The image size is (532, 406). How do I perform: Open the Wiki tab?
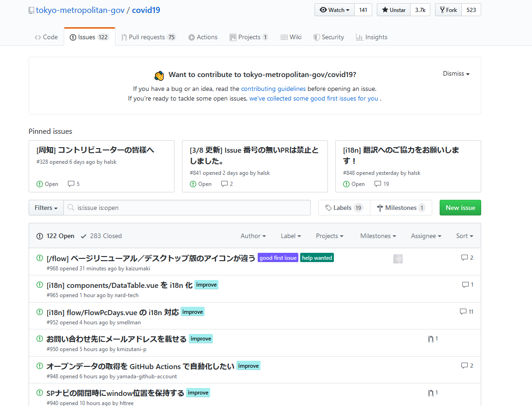point(291,37)
